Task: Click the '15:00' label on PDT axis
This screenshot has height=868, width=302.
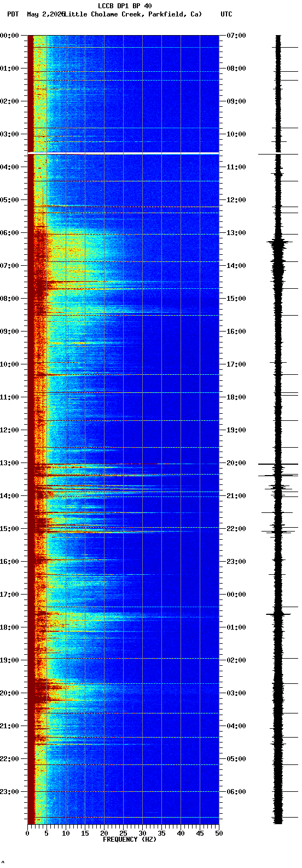Action: point(9,529)
